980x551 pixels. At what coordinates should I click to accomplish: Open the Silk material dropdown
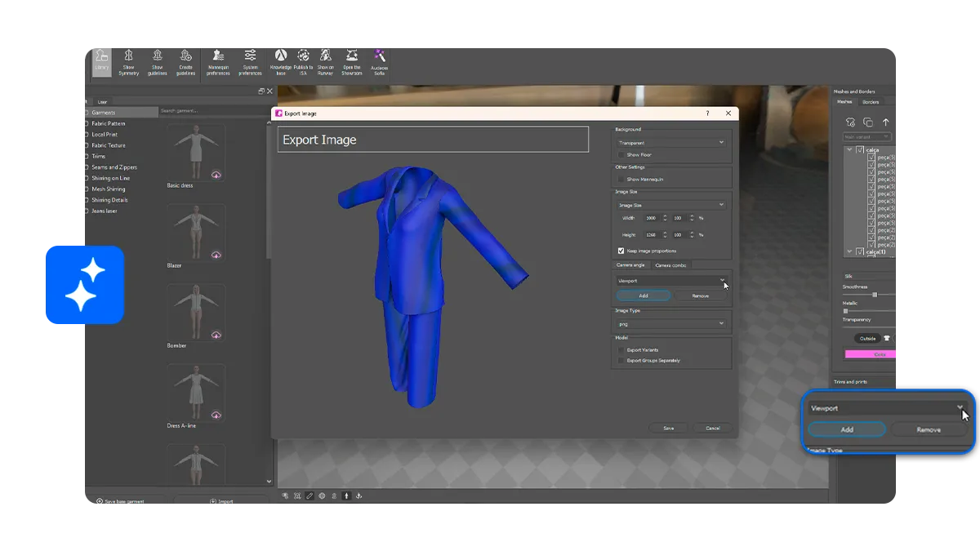tap(869, 276)
